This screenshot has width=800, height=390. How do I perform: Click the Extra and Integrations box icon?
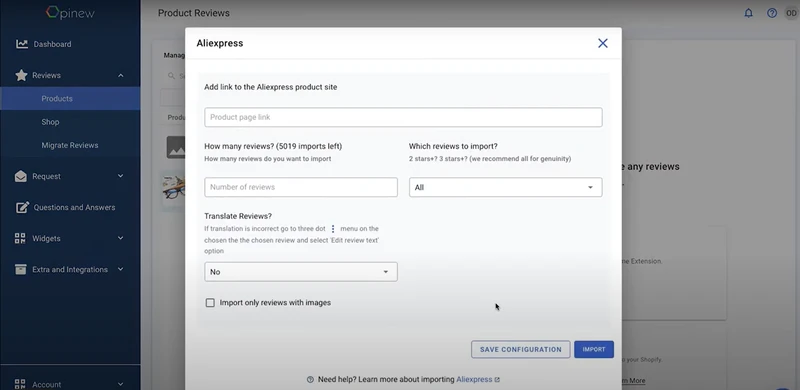[x=20, y=270]
